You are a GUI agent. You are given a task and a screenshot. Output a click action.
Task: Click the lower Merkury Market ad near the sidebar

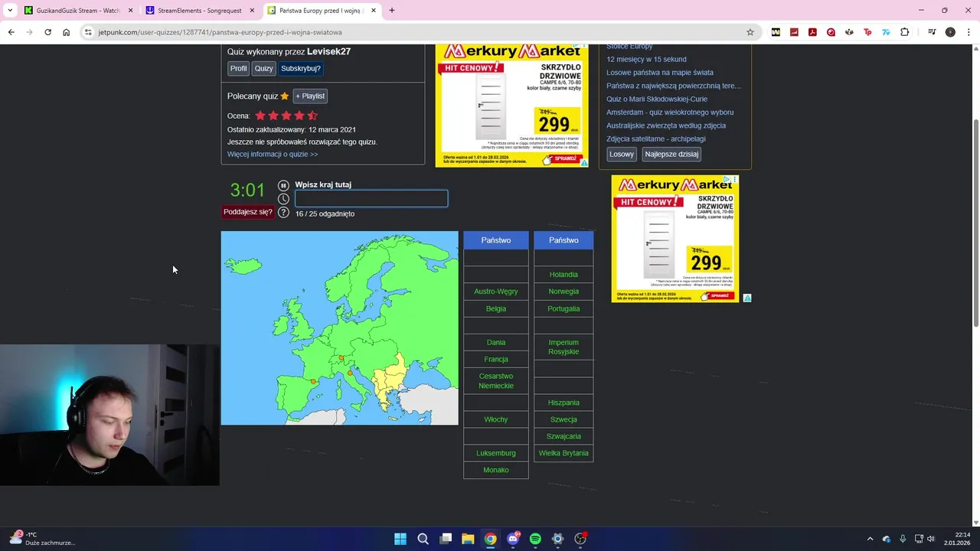(675, 239)
